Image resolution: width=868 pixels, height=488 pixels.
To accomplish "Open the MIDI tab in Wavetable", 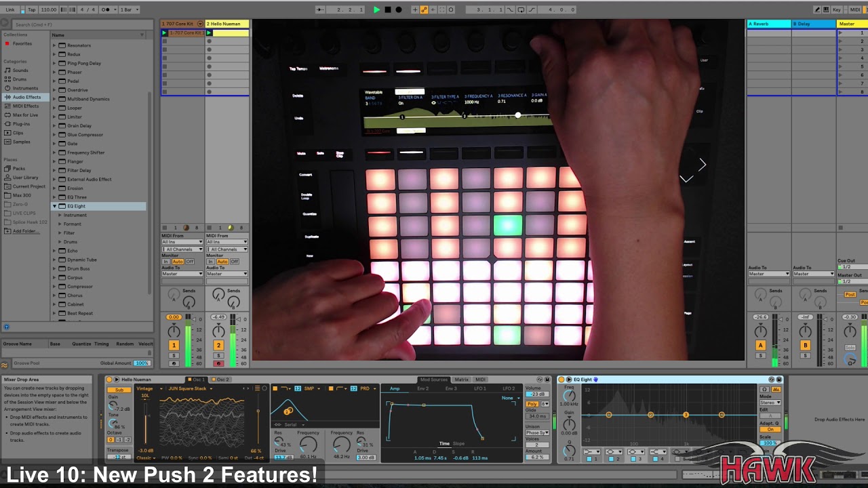I will (x=481, y=380).
